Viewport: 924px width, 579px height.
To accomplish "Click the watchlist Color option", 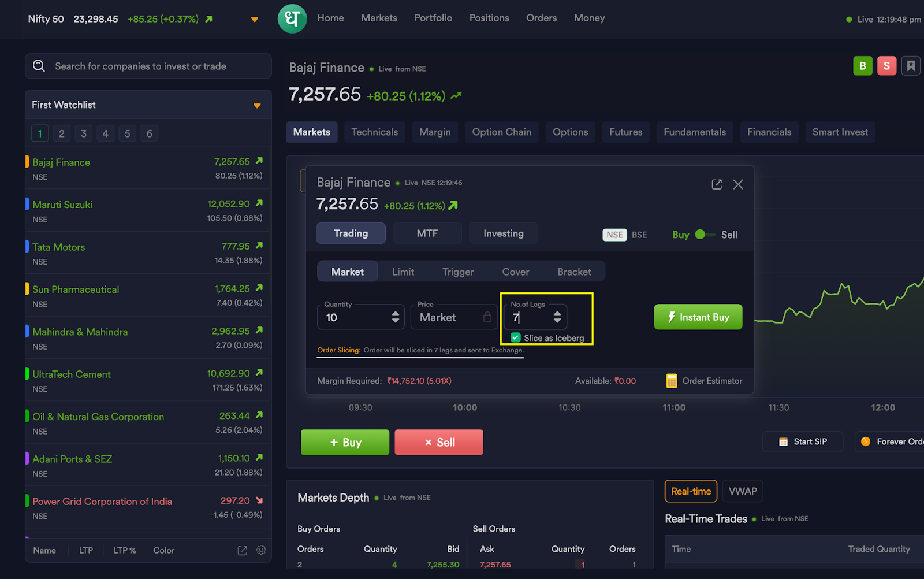I will point(163,550).
